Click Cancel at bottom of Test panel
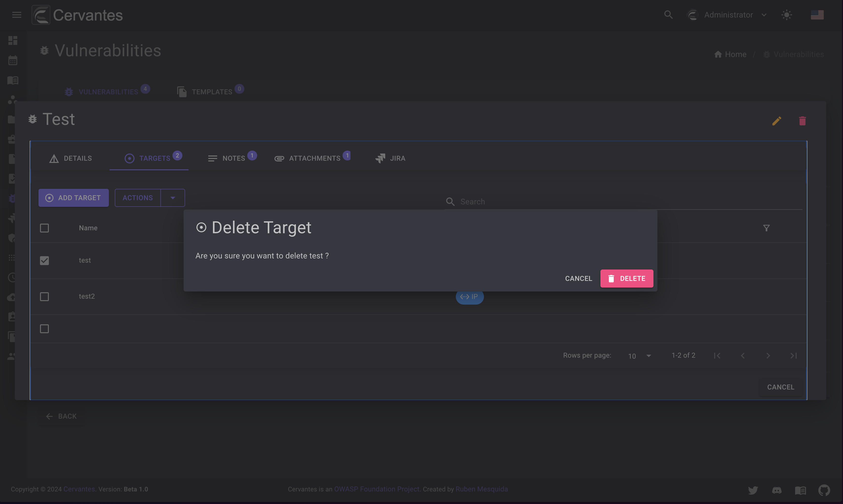Screen dimensions: 843x504 point(781,387)
